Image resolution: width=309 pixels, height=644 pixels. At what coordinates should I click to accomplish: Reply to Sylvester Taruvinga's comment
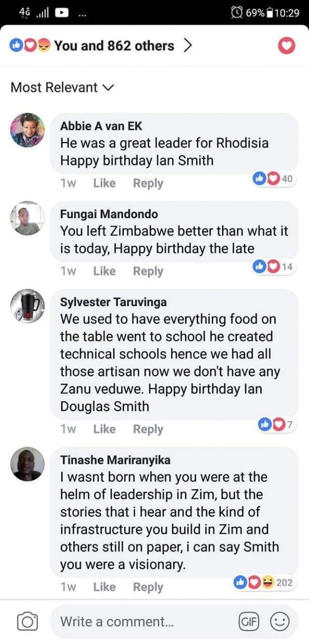pyautogui.click(x=148, y=429)
